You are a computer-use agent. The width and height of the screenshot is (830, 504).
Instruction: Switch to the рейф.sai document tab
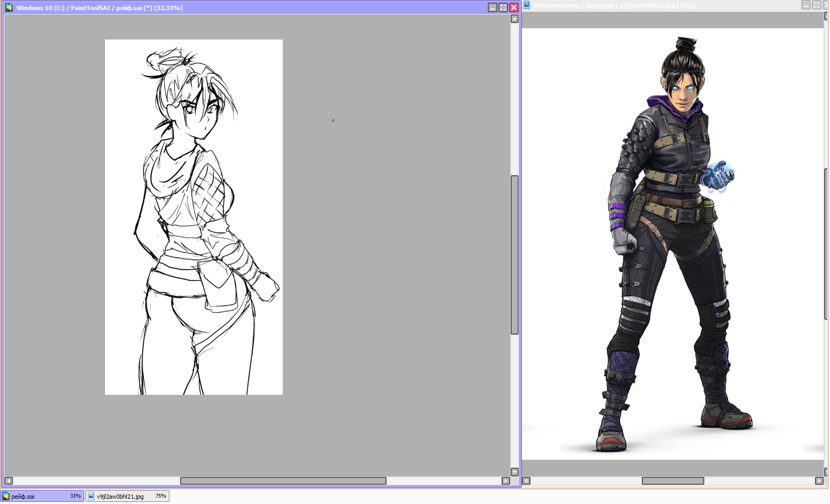click(42, 496)
